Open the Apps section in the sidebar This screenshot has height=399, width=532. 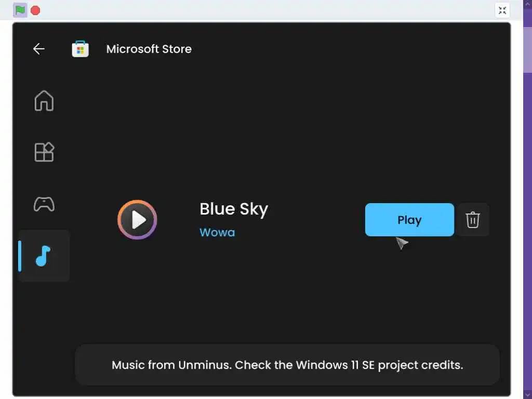point(44,152)
